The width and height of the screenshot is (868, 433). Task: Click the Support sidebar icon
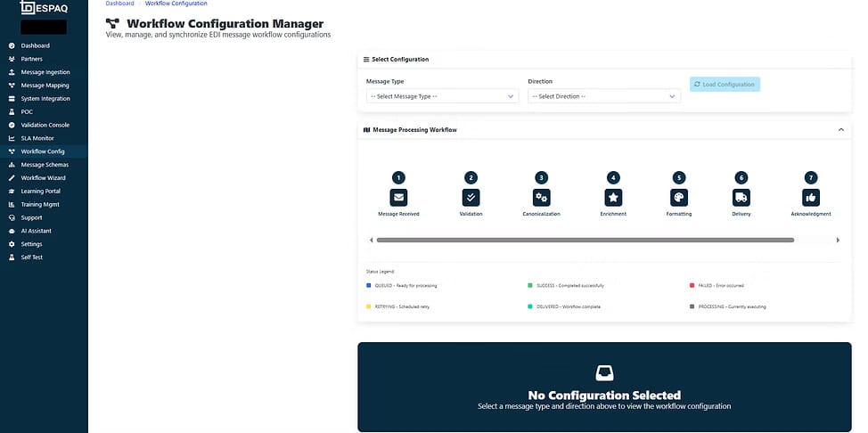point(12,217)
